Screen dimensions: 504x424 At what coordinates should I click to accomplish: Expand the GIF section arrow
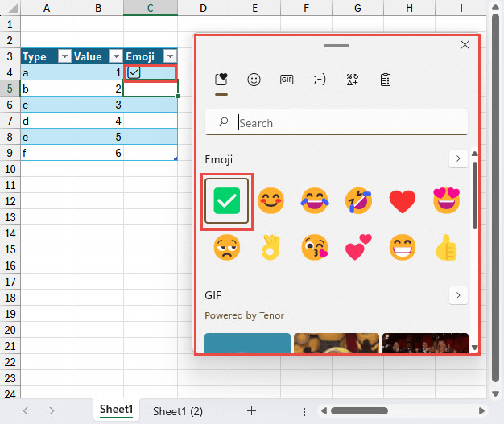[458, 295]
